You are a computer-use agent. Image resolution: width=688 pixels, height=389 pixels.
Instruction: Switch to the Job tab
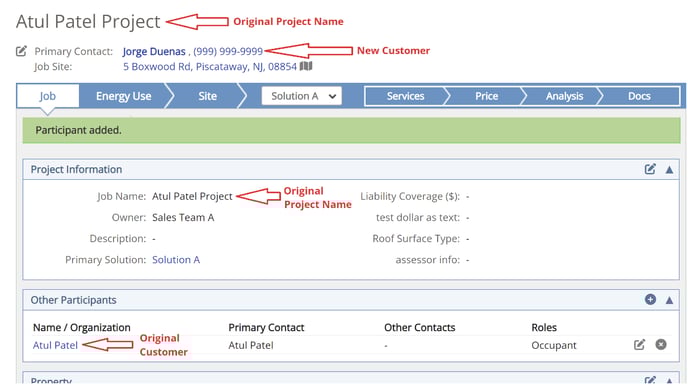coord(48,96)
